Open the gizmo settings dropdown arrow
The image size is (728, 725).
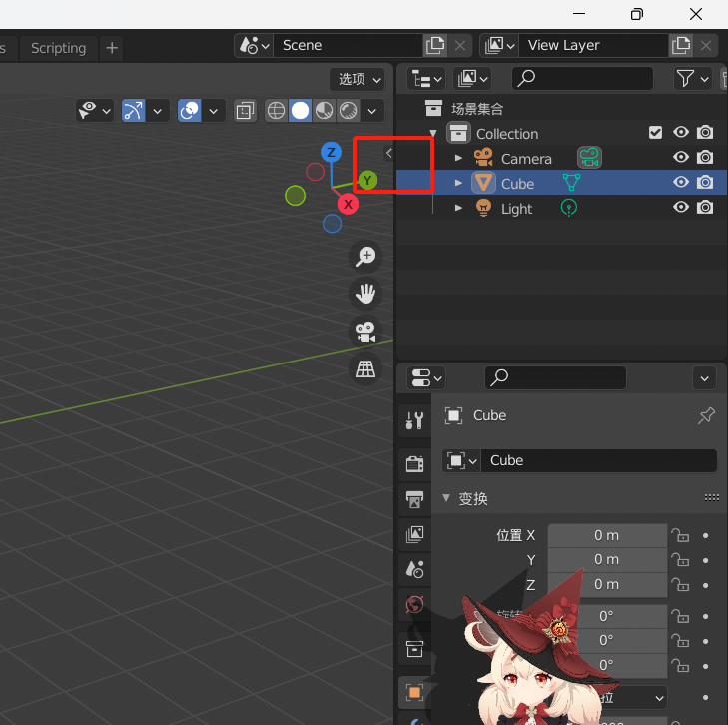(x=158, y=111)
